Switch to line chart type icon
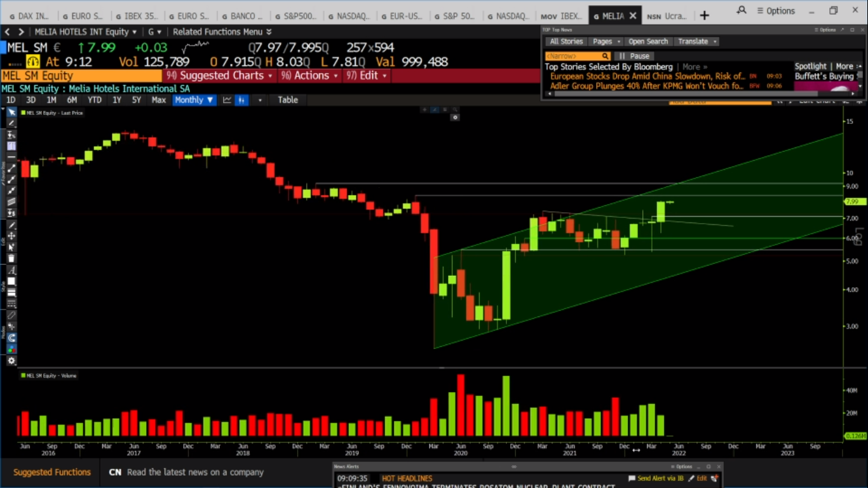 [227, 100]
